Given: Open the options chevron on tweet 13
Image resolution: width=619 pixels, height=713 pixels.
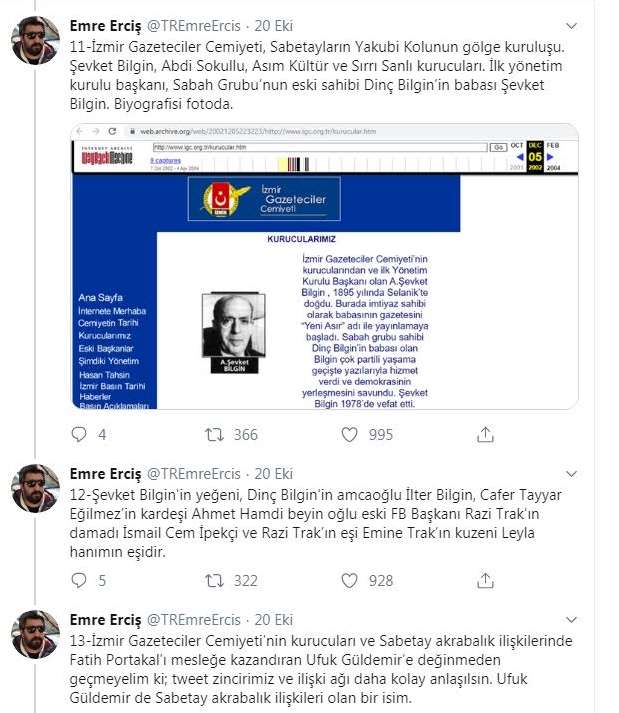Looking at the screenshot, I should (x=571, y=620).
